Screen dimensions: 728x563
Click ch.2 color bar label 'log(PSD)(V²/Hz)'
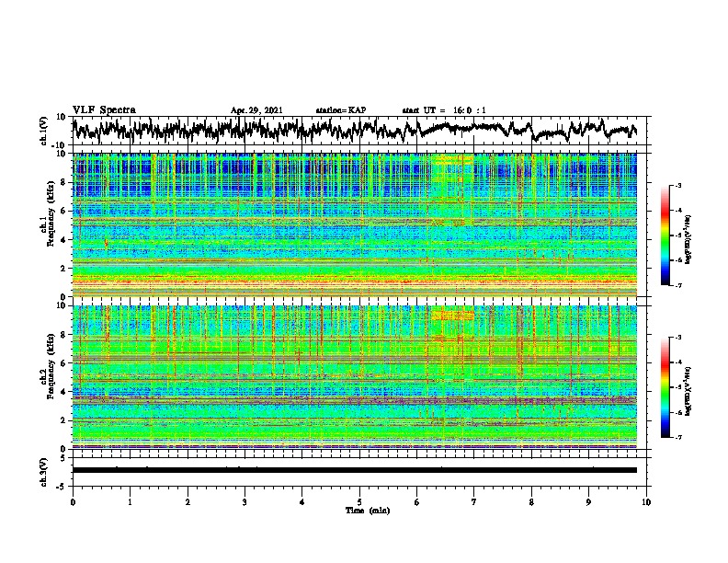coord(688,391)
